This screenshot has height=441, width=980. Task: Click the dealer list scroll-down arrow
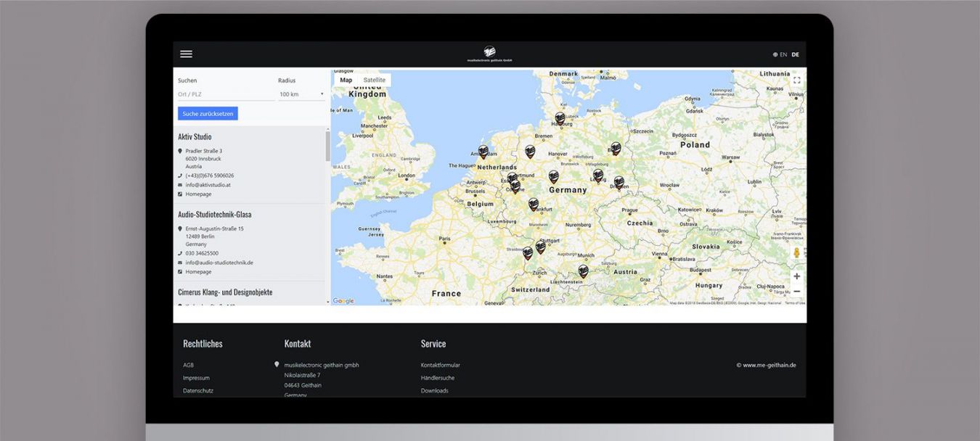328,302
